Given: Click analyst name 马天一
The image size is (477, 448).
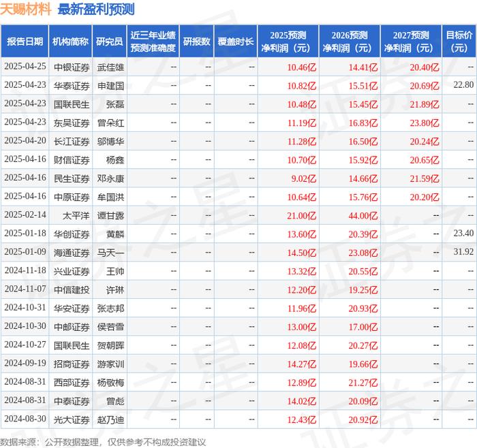Looking at the screenshot, I should coord(110,253).
